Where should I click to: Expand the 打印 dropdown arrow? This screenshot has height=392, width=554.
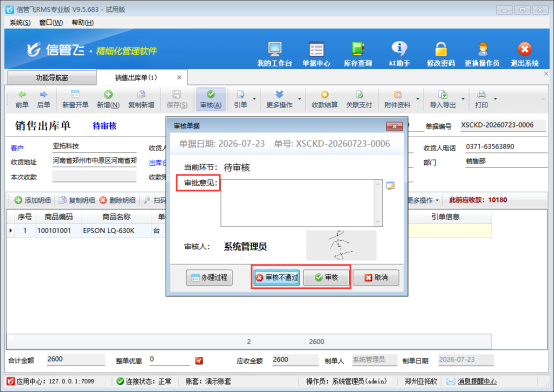click(x=495, y=99)
